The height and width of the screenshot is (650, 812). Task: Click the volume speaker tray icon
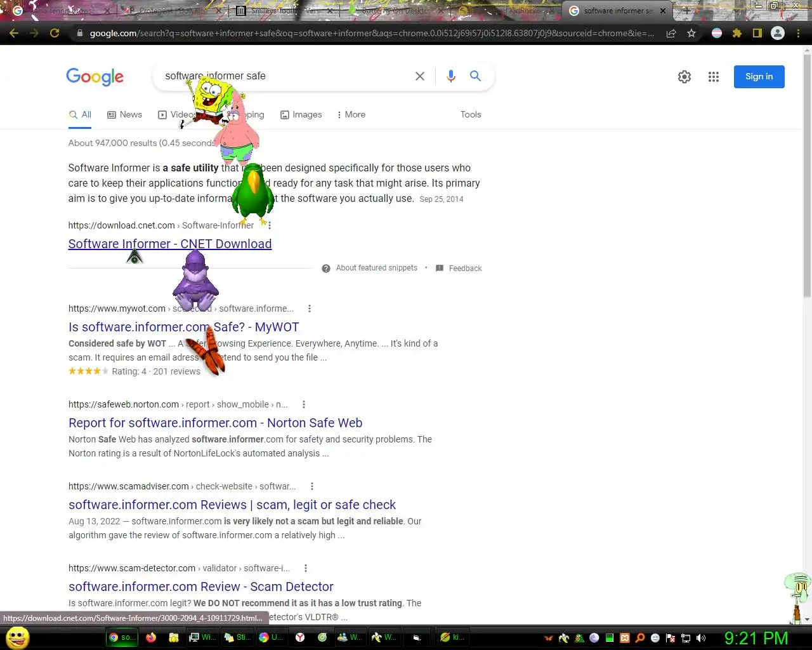[x=701, y=638]
